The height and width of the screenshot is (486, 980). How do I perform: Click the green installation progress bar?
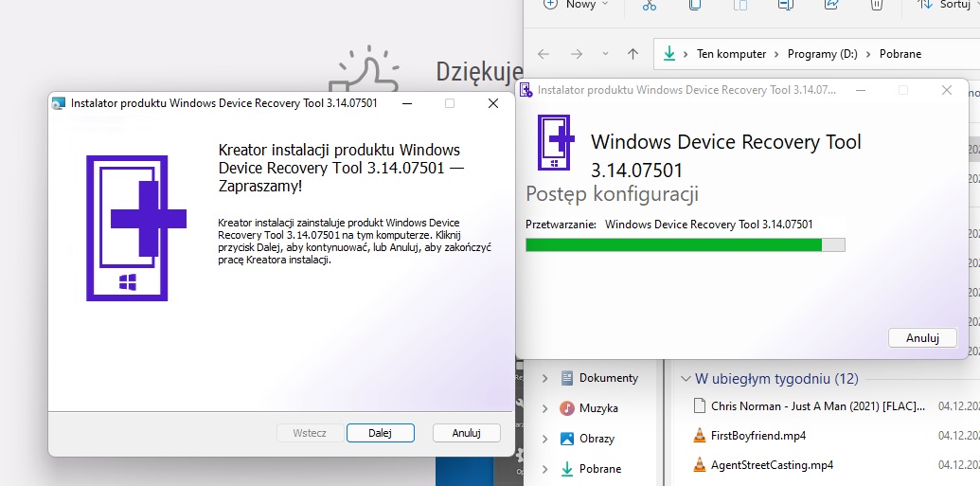(685, 244)
